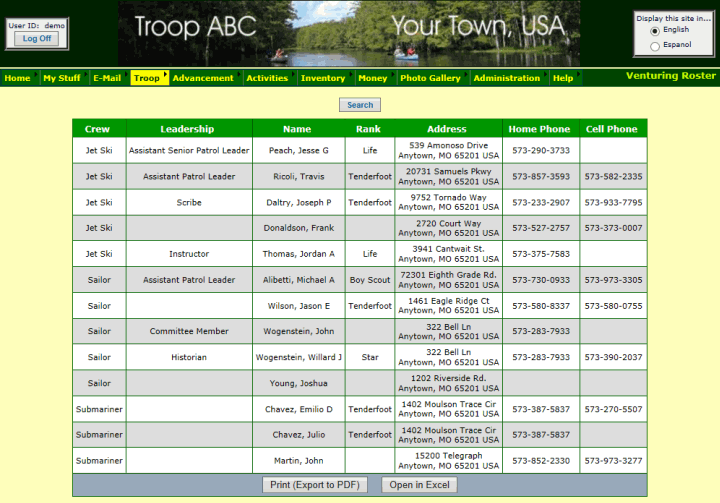720x503 pixels.
Task: Select the name Donaldson, Frank
Action: point(299,228)
